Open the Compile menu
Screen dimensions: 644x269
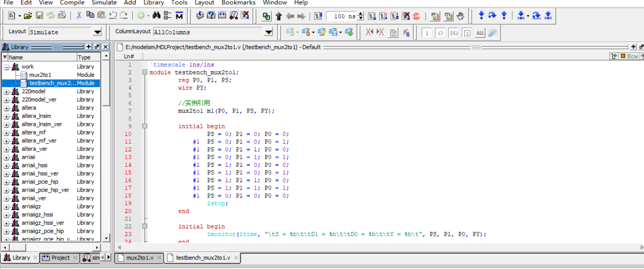pyautogui.click(x=72, y=3)
